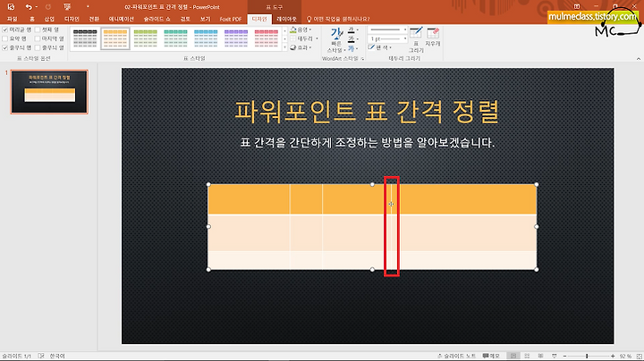Click the Ribbon Display Options icon
Screen dimensions: 644x361
pos(577,6)
